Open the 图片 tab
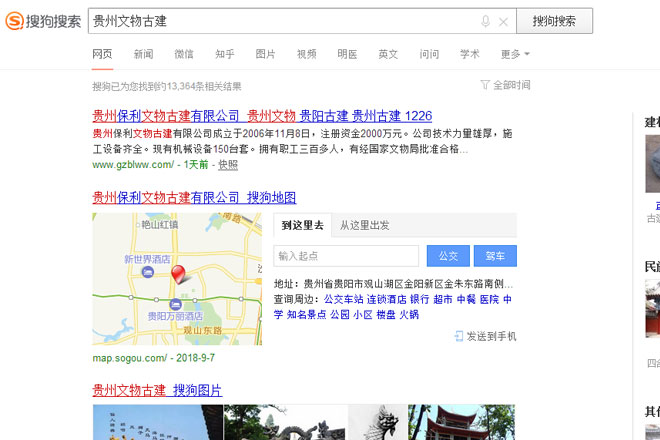 click(x=266, y=54)
